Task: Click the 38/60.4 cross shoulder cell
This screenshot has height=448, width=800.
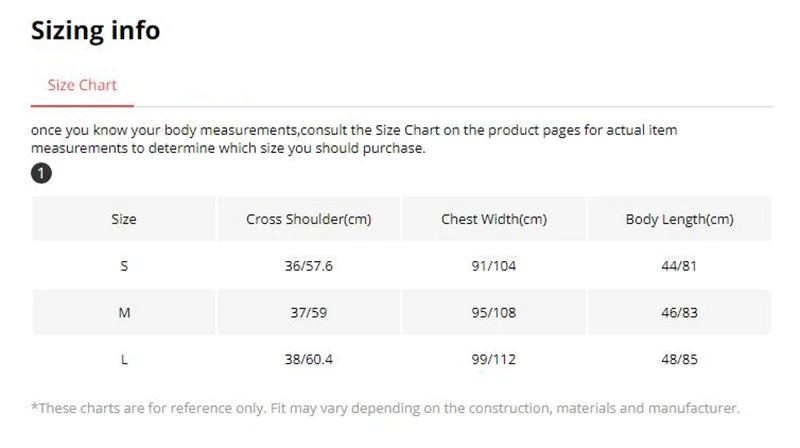Action: click(x=309, y=360)
